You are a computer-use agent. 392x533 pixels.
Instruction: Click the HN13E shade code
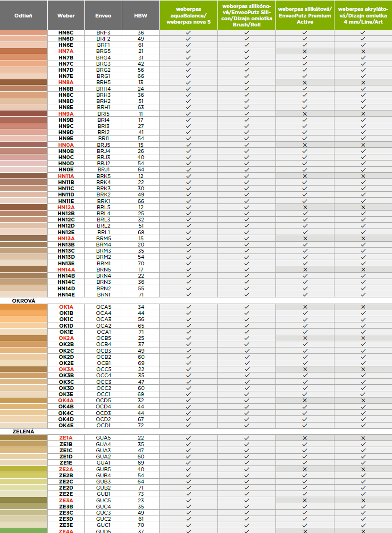[66, 263]
